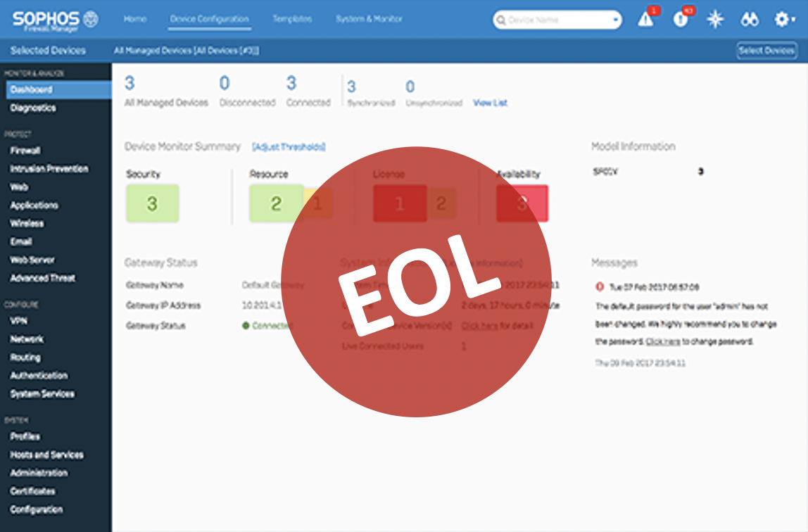Click the green Resource status box

tap(276, 204)
